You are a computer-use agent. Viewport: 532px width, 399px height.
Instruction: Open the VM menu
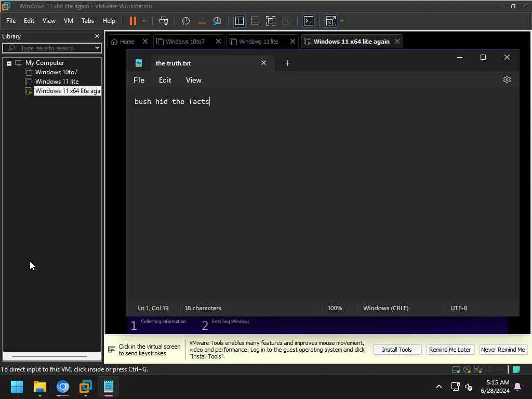69,21
